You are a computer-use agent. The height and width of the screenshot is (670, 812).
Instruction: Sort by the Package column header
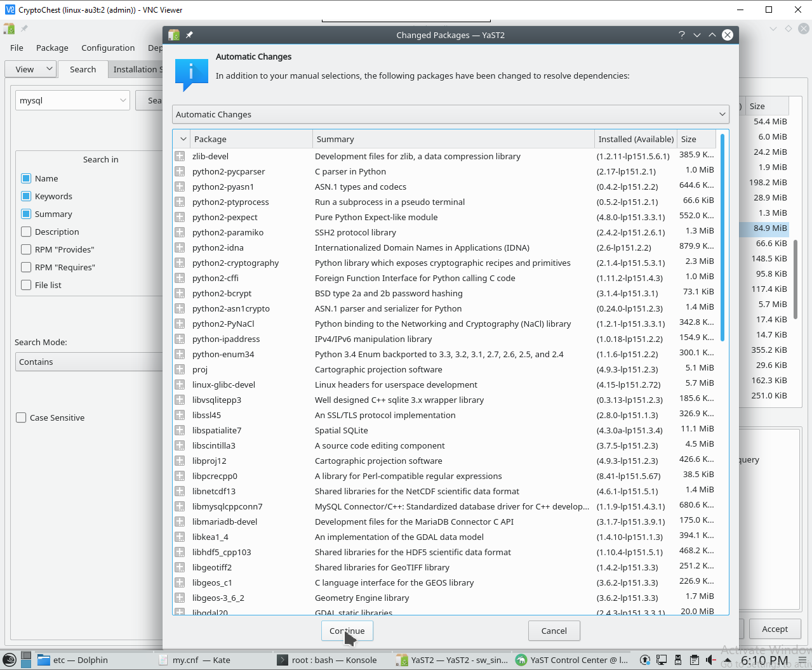pos(251,139)
